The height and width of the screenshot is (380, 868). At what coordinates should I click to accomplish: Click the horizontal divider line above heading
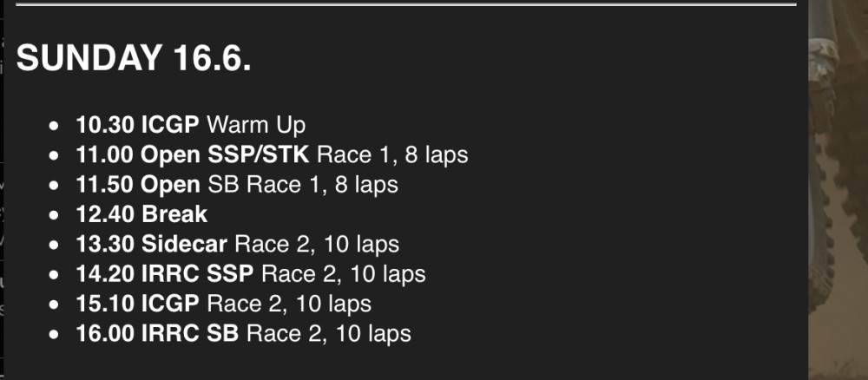(x=406, y=4)
